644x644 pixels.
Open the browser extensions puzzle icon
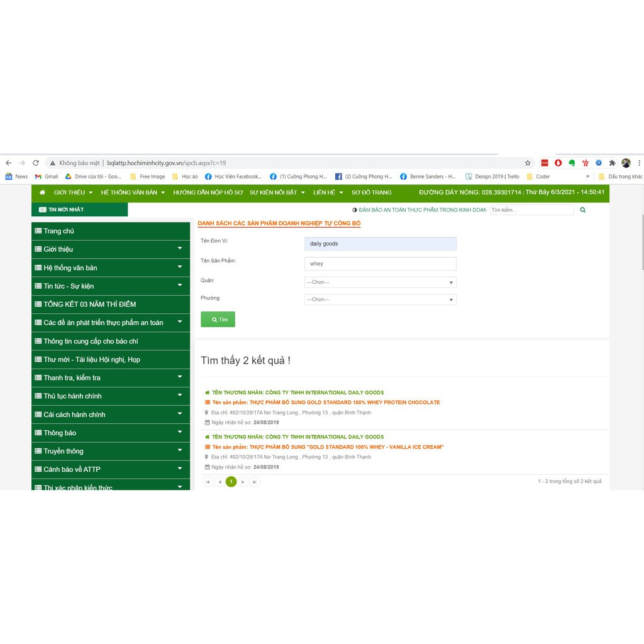tap(612, 163)
